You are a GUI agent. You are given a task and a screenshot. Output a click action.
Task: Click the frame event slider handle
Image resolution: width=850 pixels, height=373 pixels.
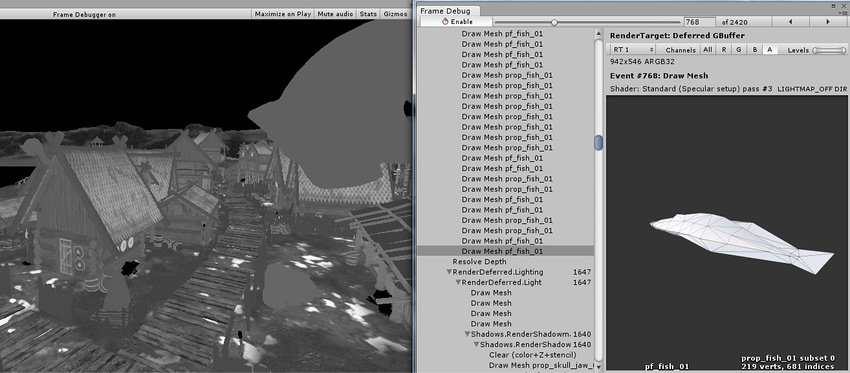[554, 22]
